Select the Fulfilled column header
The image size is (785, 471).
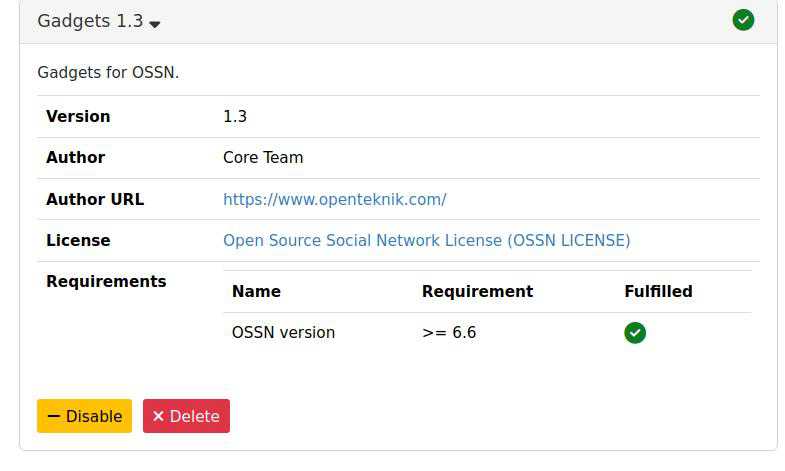point(658,291)
